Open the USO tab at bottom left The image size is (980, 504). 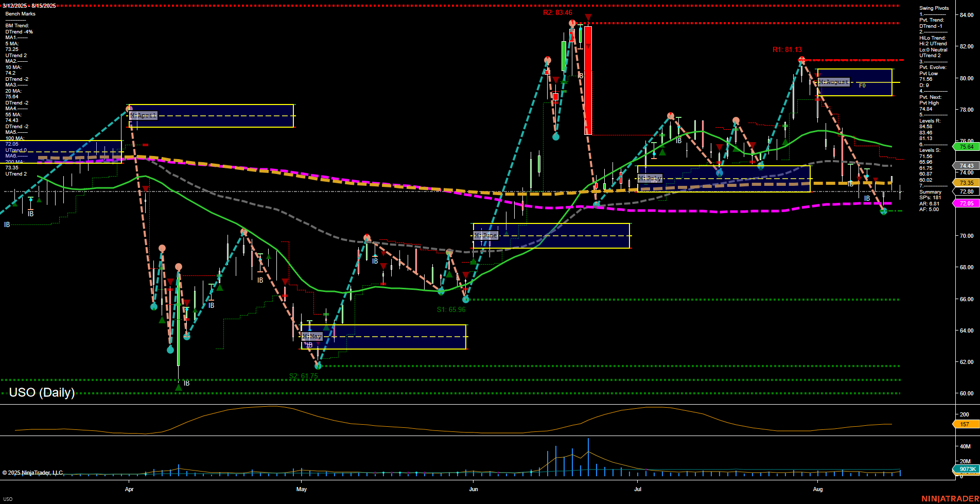pyautogui.click(x=8, y=499)
